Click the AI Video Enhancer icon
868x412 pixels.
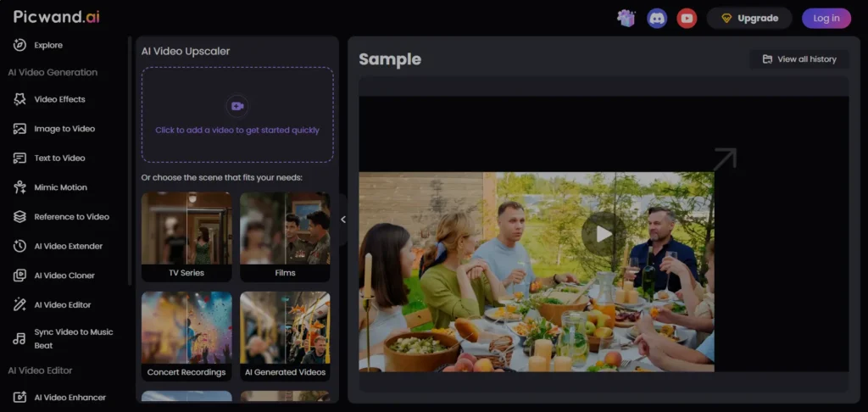click(x=20, y=397)
